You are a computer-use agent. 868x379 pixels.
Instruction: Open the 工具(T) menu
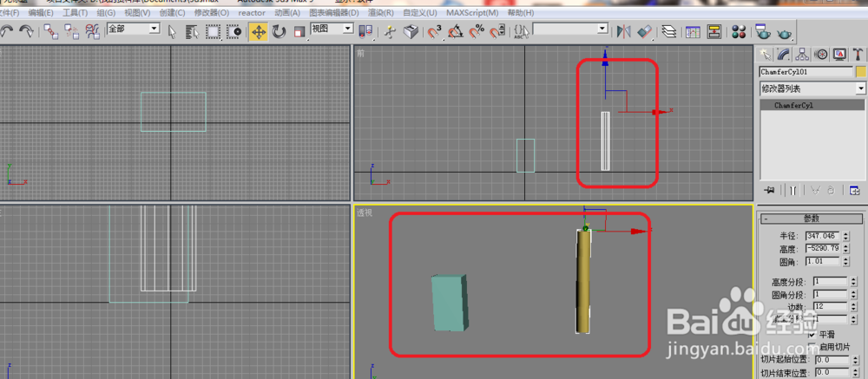(x=75, y=13)
